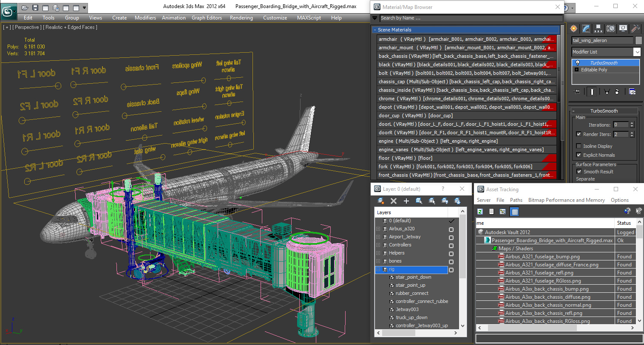Viewport: 644px width, 345px height.
Task: Click Freeze/Unfreeze All Layers icon
Action: pyautogui.click(x=457, y=201)
